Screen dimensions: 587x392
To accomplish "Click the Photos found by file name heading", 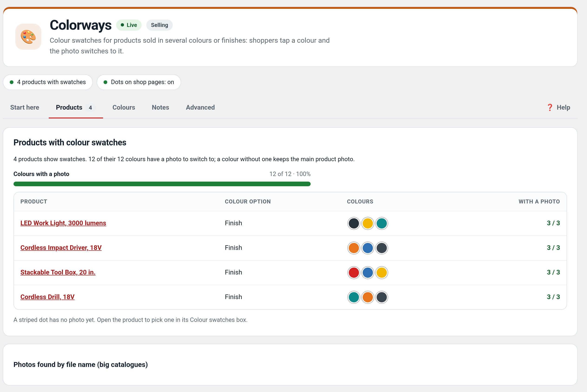I will coord(81,365).
